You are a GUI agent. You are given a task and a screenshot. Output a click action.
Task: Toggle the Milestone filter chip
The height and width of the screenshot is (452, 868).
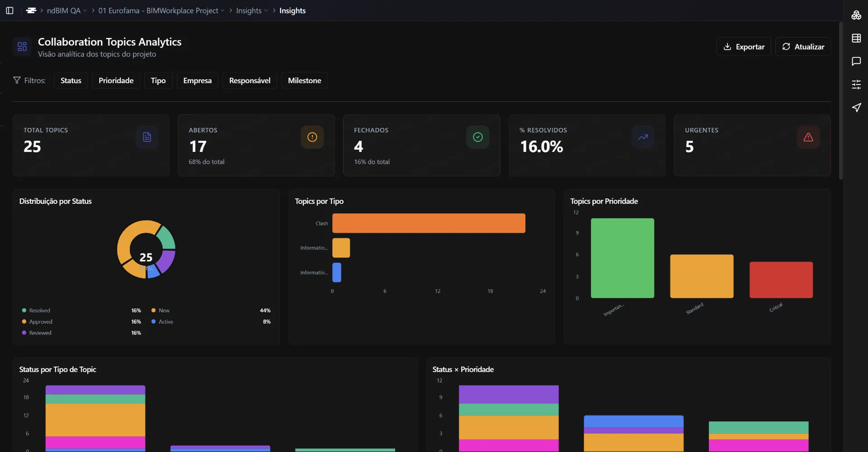point(304,80)
